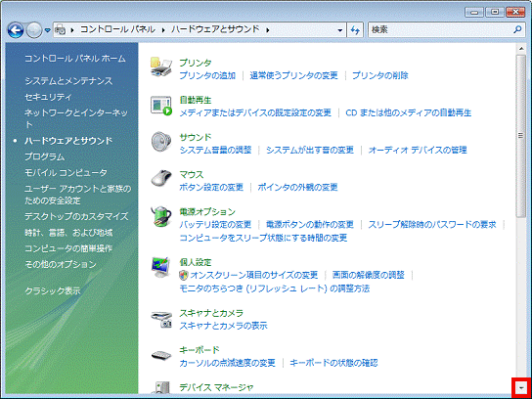Click the Mouse category icon

pyautogui.click(x=161, y=178)
